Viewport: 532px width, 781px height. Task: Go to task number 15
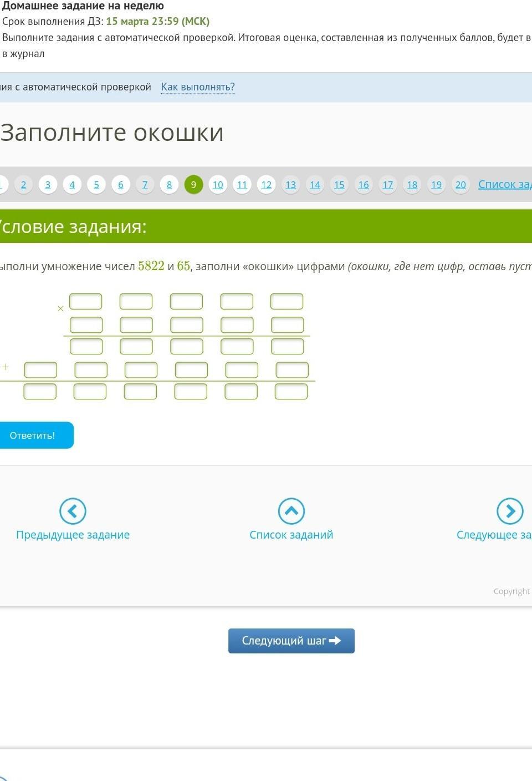339,185
